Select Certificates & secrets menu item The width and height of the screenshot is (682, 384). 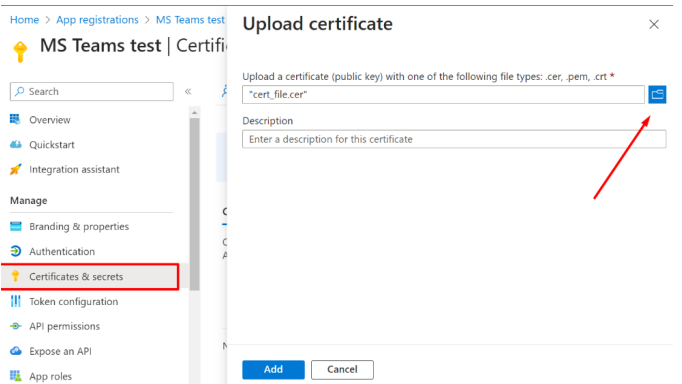click(x=90, y=276)
